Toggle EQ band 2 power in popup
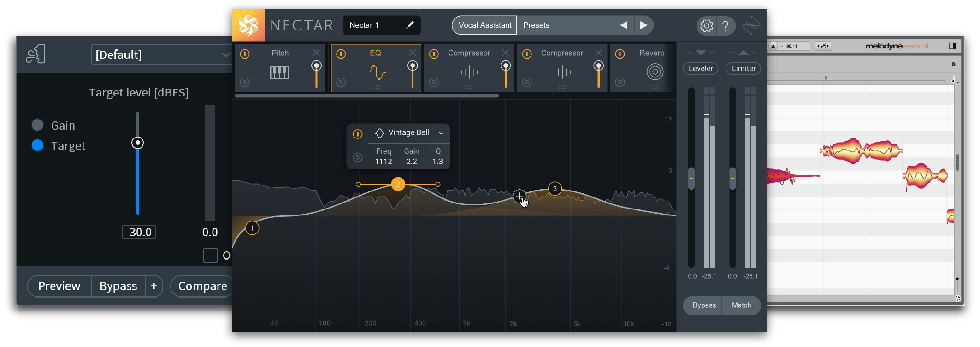This screenshot has width=980, height=347. (358, 134)
